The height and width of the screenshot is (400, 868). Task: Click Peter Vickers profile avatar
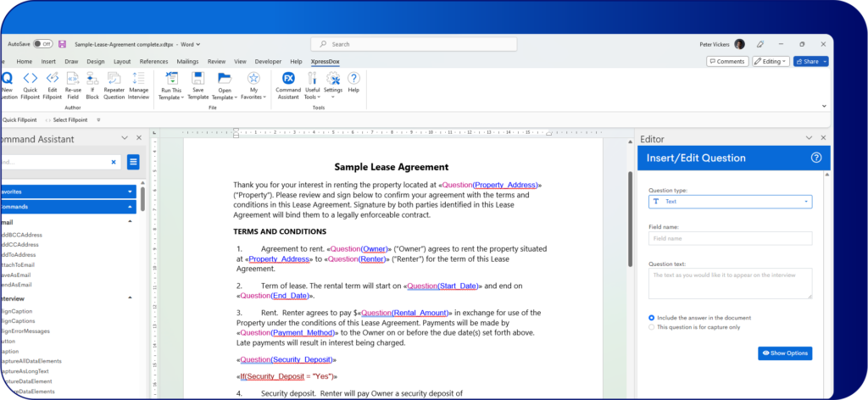pyautogui.click(x=739, y=44)
